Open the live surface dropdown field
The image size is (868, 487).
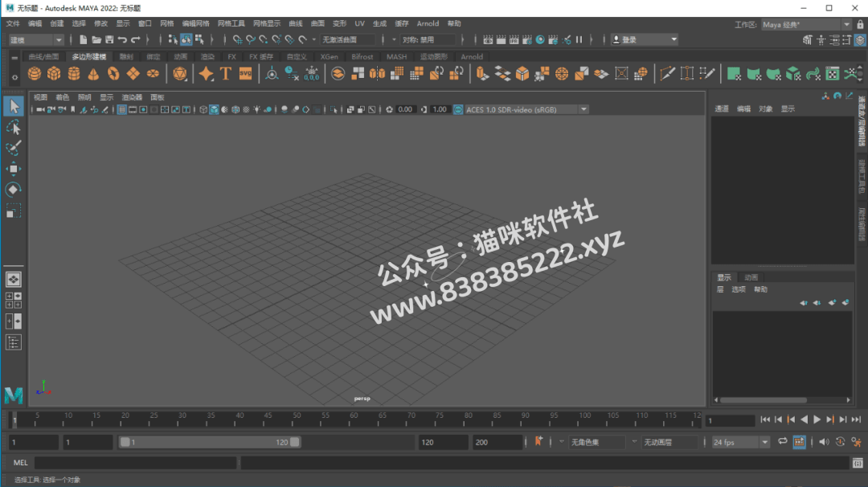click(x=348, y=40)
